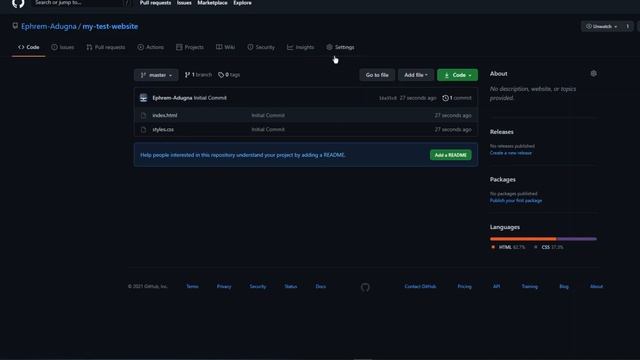Viewport: 640px width, 360px height.
Task: Open the Insights tab
Action: (x=300, y=47)
